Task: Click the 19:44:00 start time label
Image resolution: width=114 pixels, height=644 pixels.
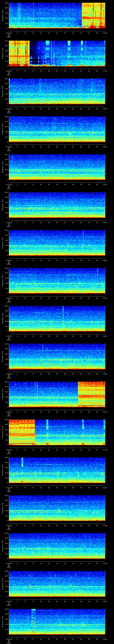Action: tap(9, 601)
